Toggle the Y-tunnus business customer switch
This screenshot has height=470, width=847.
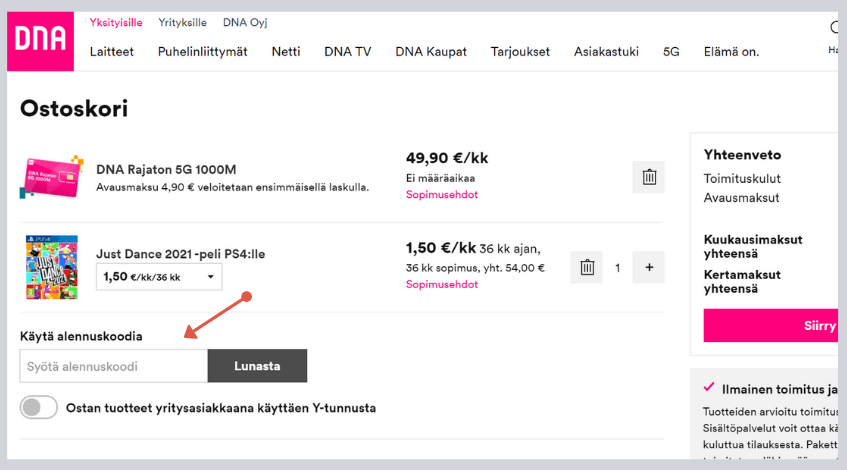point(38,407)
